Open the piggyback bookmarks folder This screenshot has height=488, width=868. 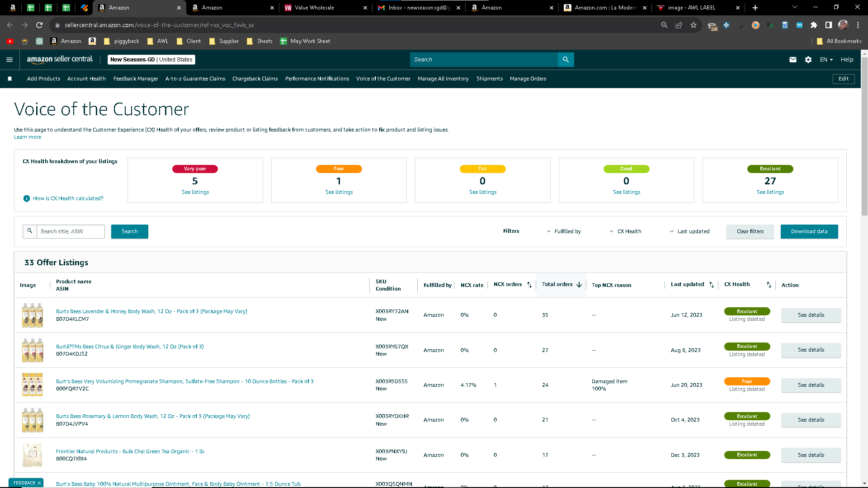click(x=122, y=41)
